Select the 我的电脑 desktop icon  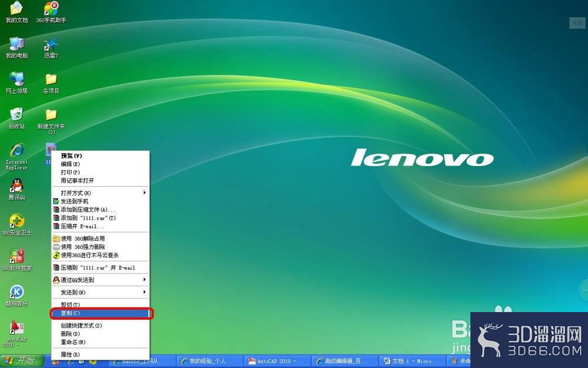coord(16,48)
